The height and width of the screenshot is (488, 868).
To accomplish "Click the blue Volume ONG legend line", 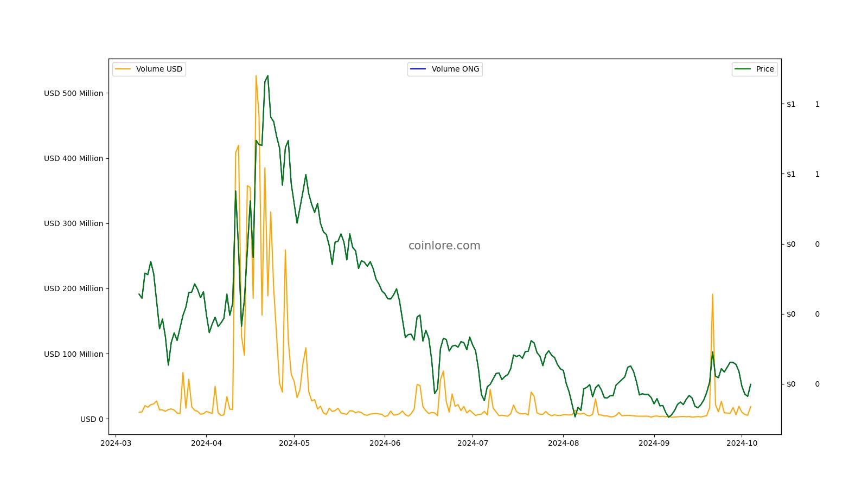I will (x=418, y=69).
